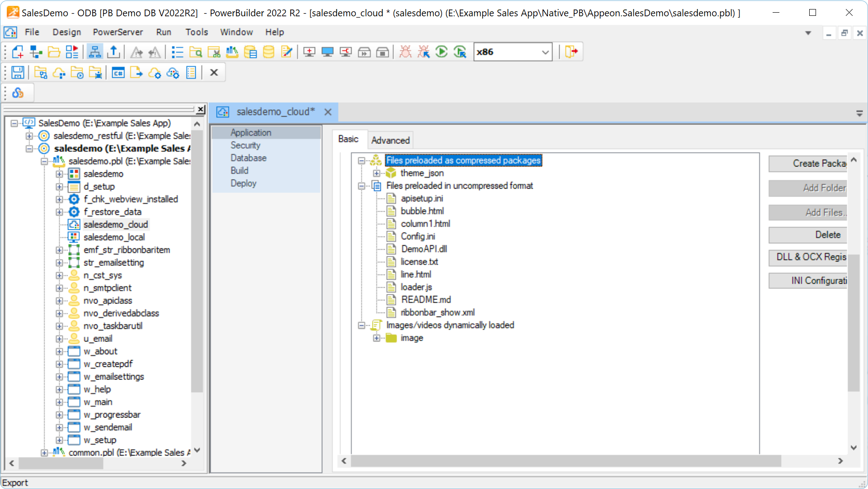The width and height of the screenshot is (868, 489).
Task: Expand the salesdemo_restful target node
Action: point(29,136)
